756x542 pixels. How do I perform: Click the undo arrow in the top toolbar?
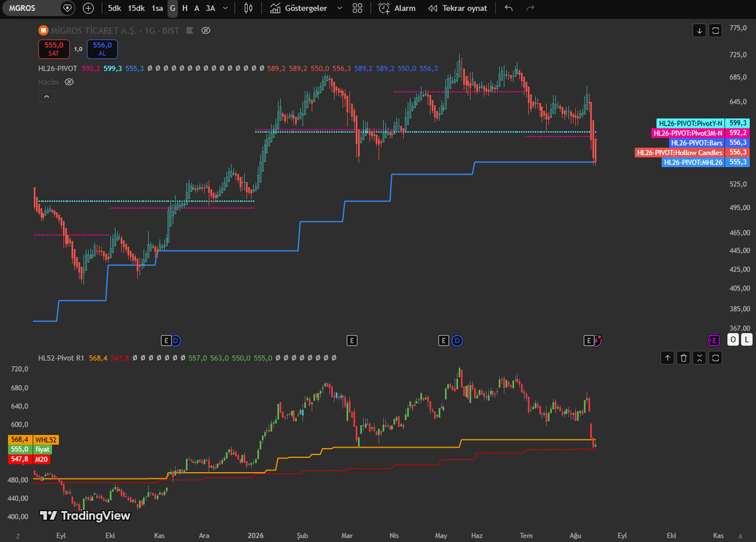coord(509,8)
